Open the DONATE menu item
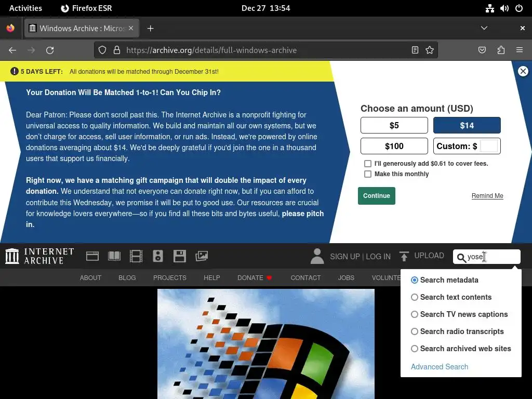Image resolution: width=532 pixels, height=399 pixels. (255, 277)
